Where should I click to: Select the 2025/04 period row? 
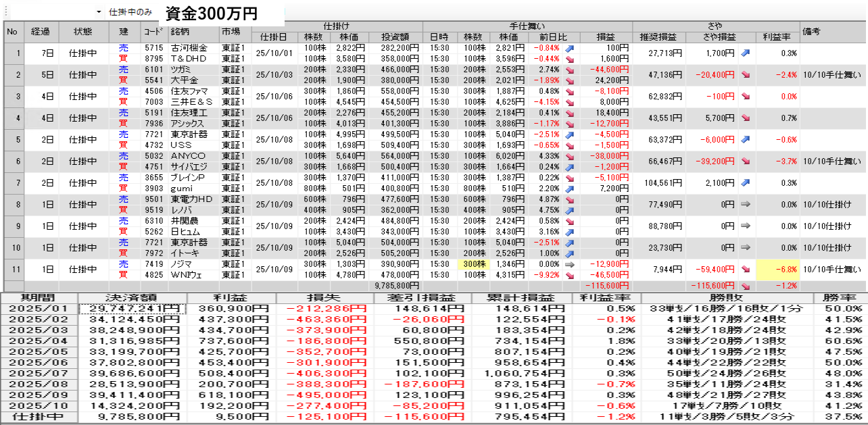40,343
